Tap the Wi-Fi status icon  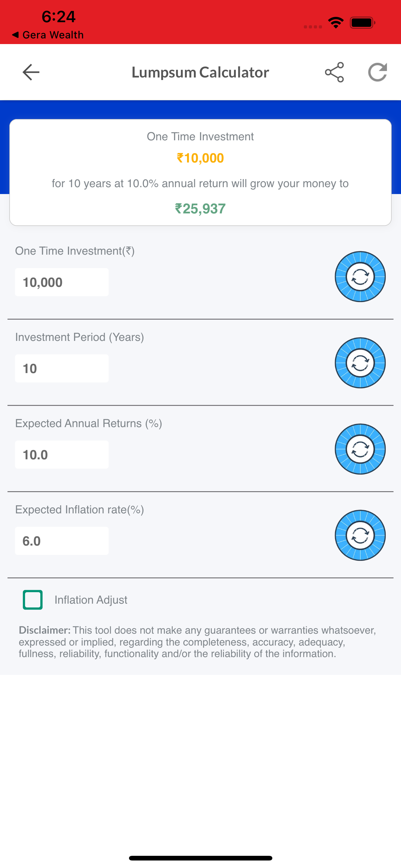336,22
